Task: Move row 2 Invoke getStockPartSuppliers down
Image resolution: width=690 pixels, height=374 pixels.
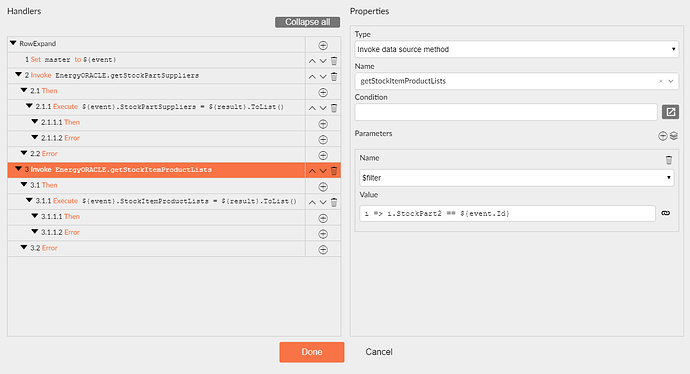Action: pos(323,77)
